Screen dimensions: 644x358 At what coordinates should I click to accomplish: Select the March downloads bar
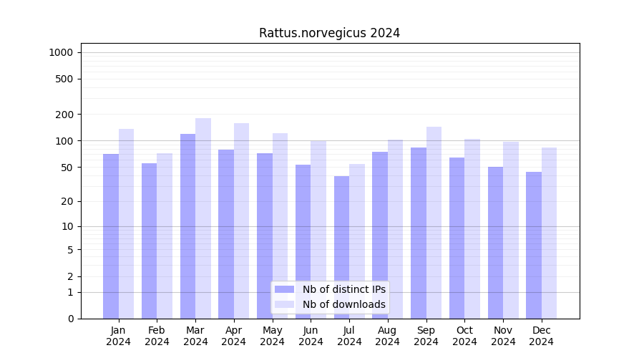203,218
